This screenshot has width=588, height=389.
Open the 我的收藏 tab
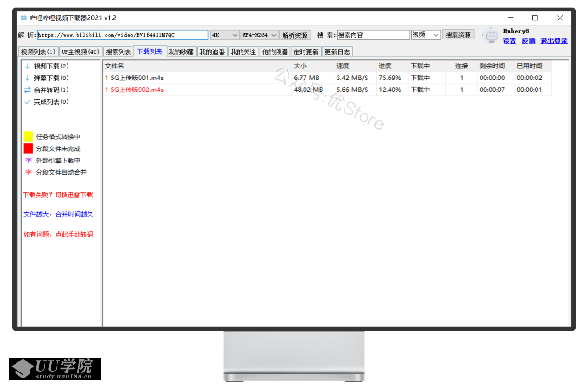coord(181,52)
